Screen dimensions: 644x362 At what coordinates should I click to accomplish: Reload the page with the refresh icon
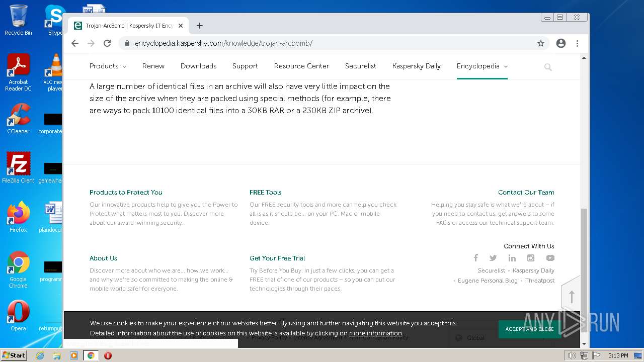point(107,43)
